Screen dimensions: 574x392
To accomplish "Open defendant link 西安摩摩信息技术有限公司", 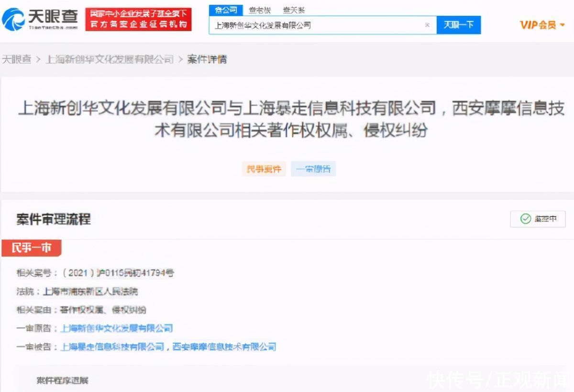I will point(224,347).
